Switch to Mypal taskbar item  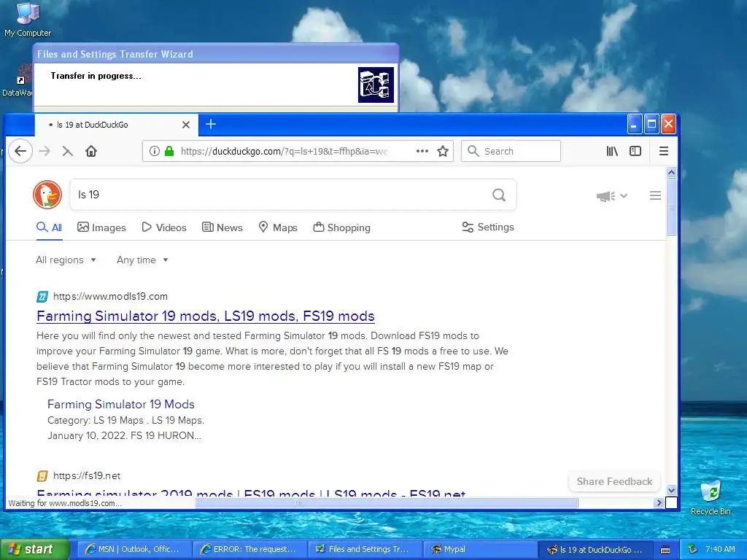coord(481,550)
